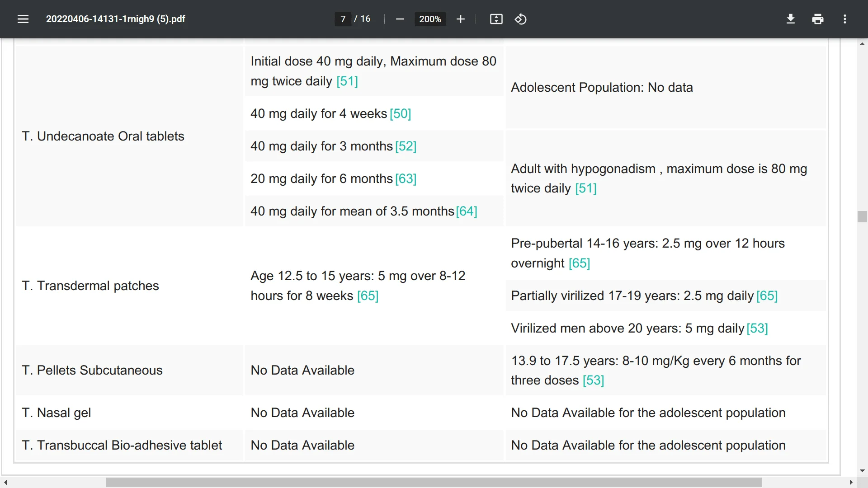
Task: Edit the current page number field
Action: (x=343, y=19)
